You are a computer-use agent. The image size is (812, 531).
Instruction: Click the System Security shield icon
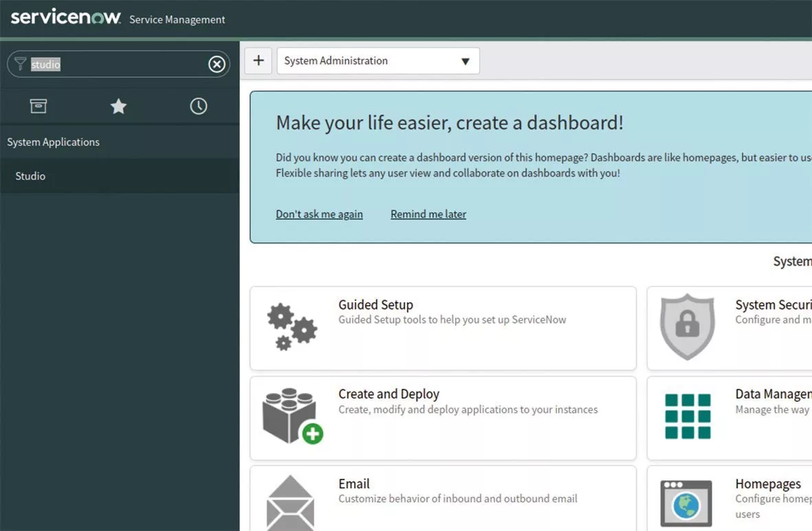point(687,326)
